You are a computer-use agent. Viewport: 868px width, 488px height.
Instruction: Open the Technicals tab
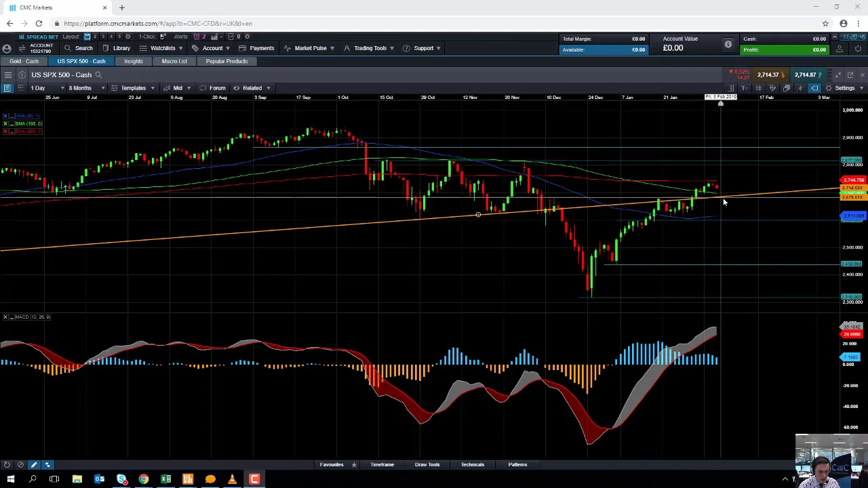tap(473, 464)
